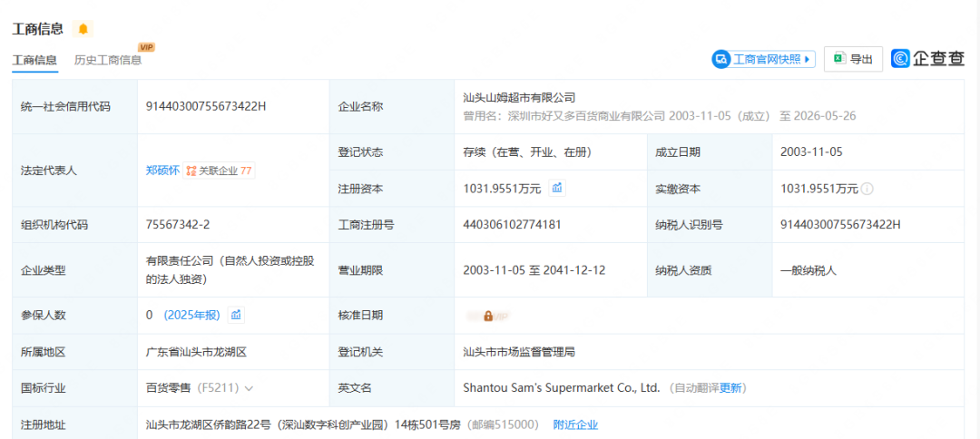The width and height of the screenshot is (980, 439).
Task: Click the orange notification bell icon
Action: [x=83, y=29]
